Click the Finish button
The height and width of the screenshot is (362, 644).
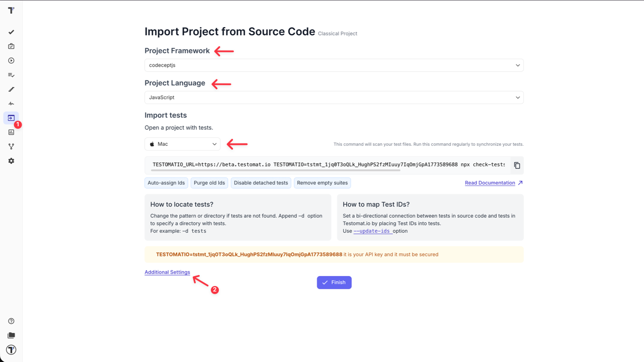pos(334,282)
